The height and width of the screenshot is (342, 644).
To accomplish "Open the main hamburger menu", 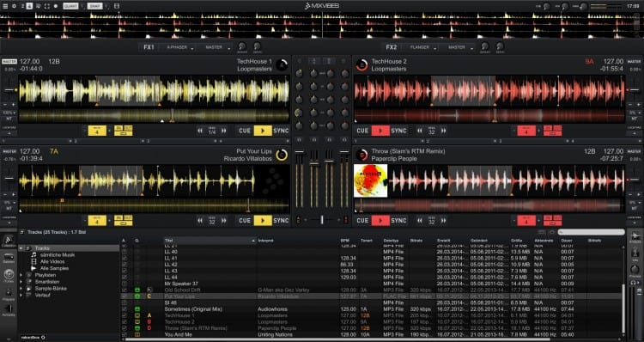I will [5, 6].
